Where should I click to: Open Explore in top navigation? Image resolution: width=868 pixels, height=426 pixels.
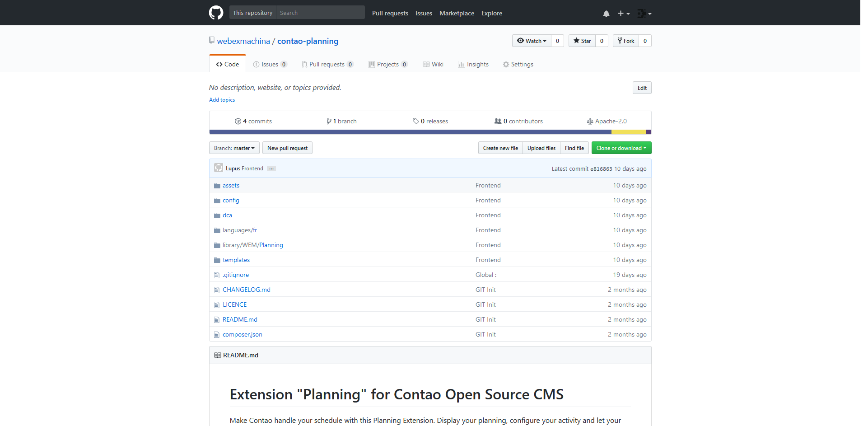pyautogui.click(x=492, y=13)
